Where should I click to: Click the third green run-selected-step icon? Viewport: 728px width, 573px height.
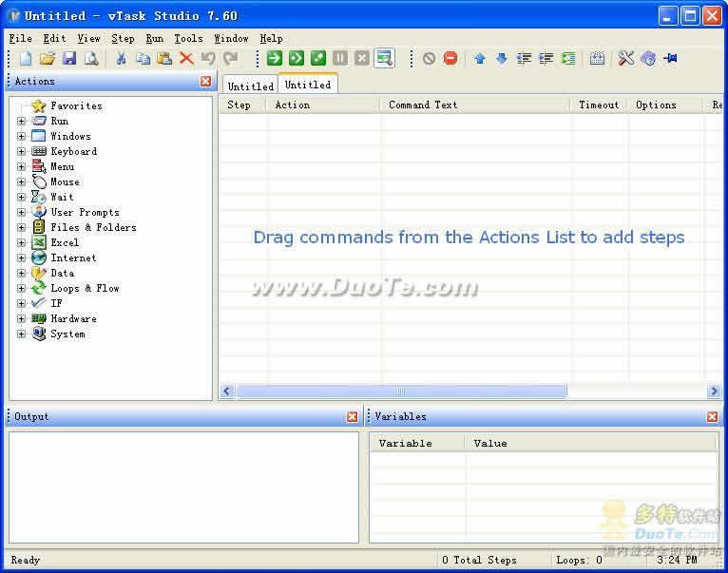(x=318, y=59)
